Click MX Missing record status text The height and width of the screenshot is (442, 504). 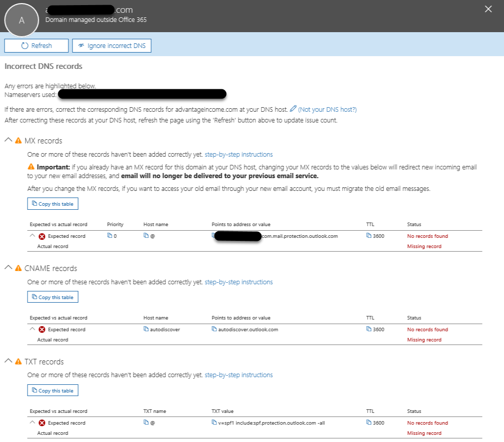pyautogui.click(x=424, y=247)
